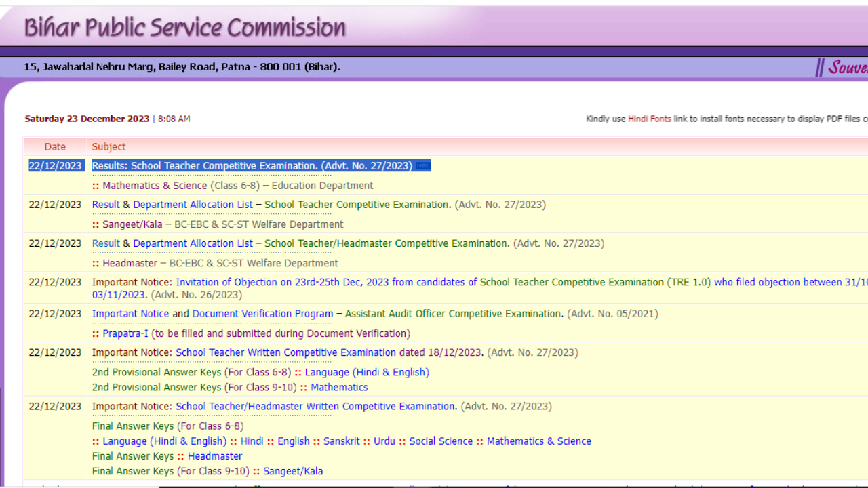The height and width of the screenshot is (488, 868).
Task: Open Results: School Teacher Competitive Examination link
Action: tap(252, 166)
